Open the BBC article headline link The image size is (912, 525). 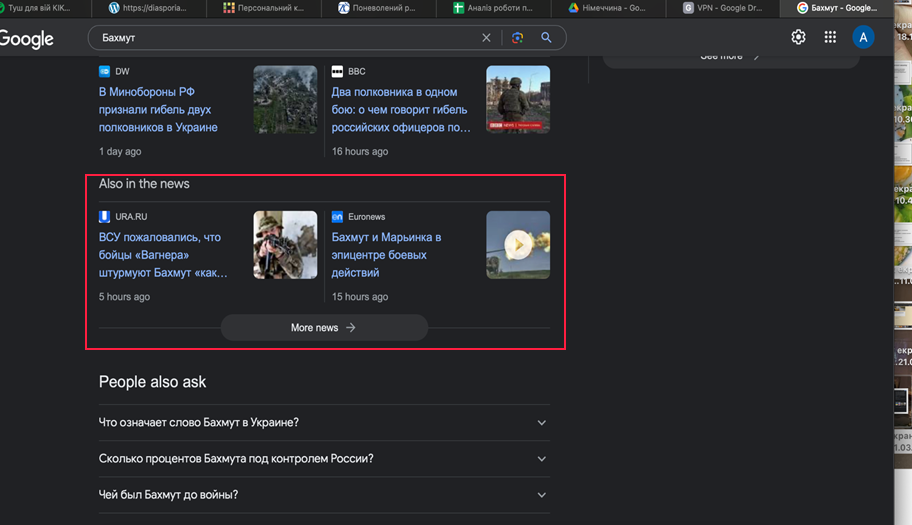click(x=400, y=110)
